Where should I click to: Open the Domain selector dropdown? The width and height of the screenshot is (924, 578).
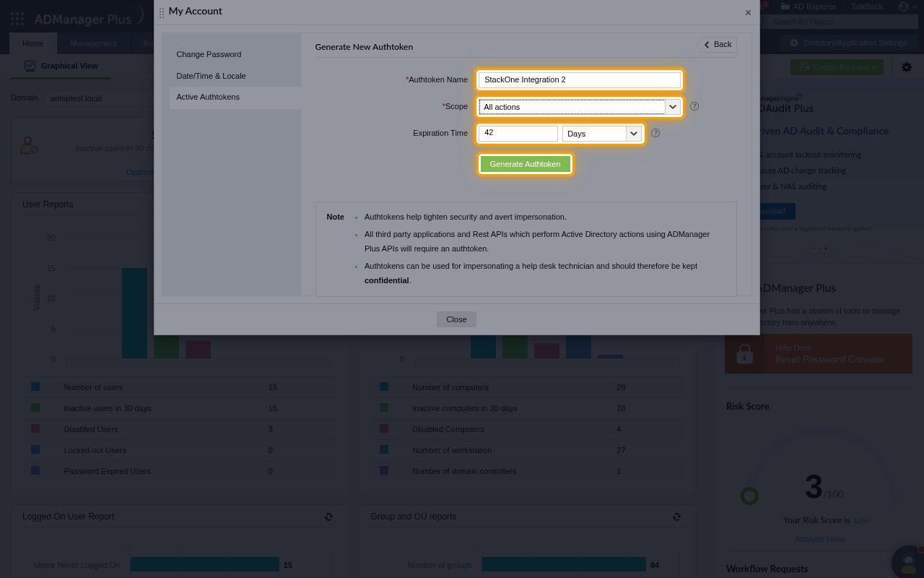99,98
